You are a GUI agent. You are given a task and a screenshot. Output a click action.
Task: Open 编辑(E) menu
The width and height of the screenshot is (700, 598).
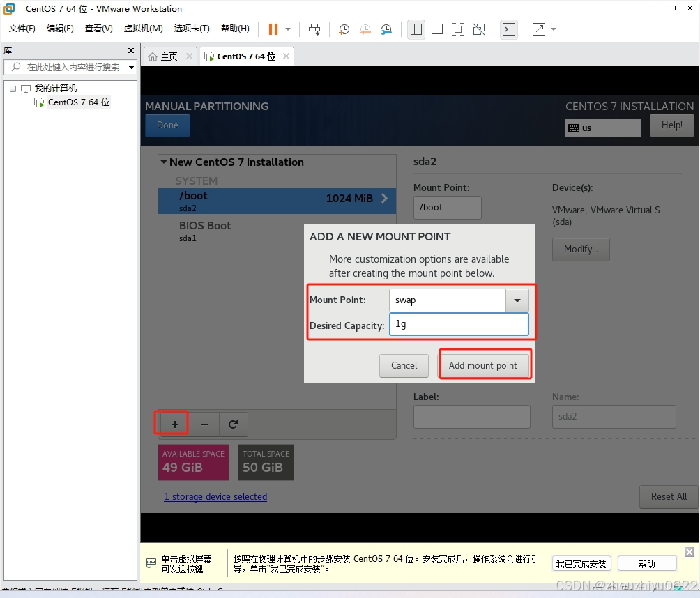(x=60, y=29)
